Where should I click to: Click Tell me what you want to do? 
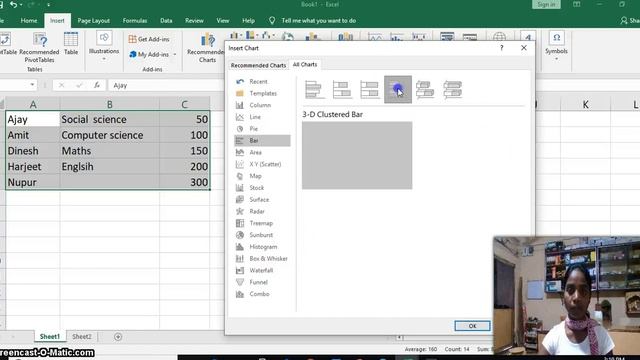click(x=318, y=20)
